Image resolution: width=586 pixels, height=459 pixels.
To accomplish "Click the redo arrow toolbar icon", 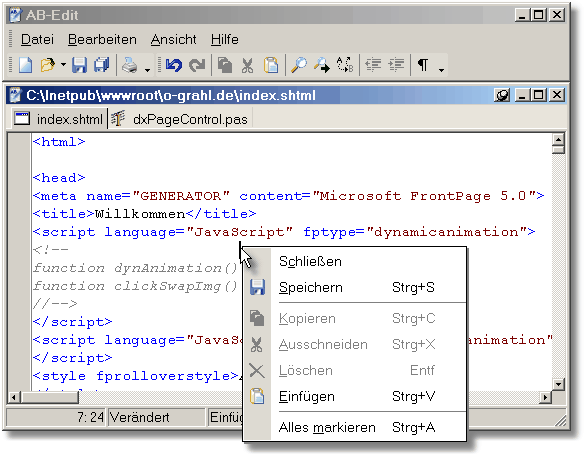I will coord(197,65).
